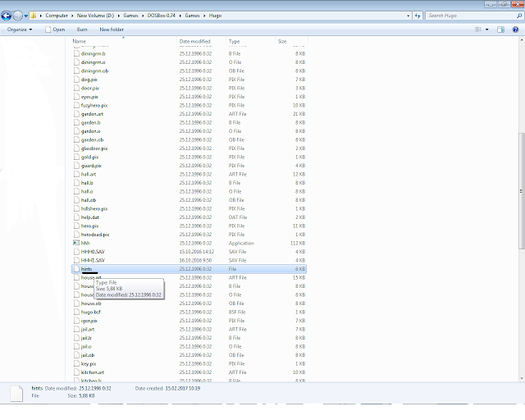Open Help with the question icon
Screen dimensions: 525x420
click(x=516, y=30)
